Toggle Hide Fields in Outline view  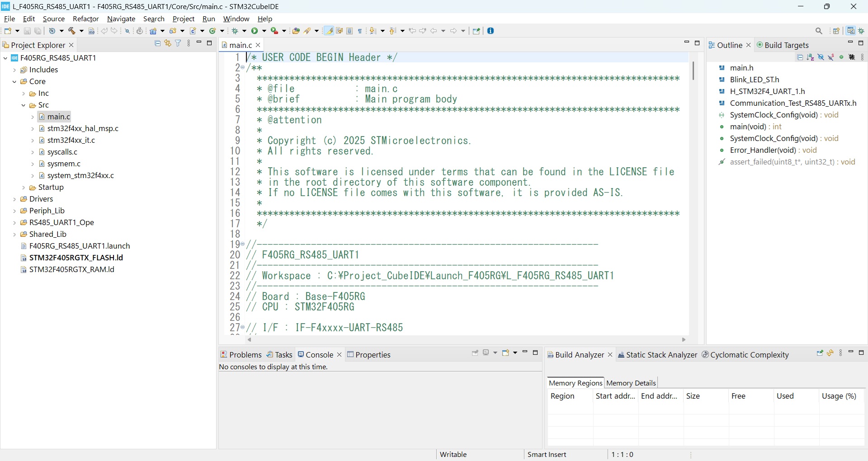(821, 57)
